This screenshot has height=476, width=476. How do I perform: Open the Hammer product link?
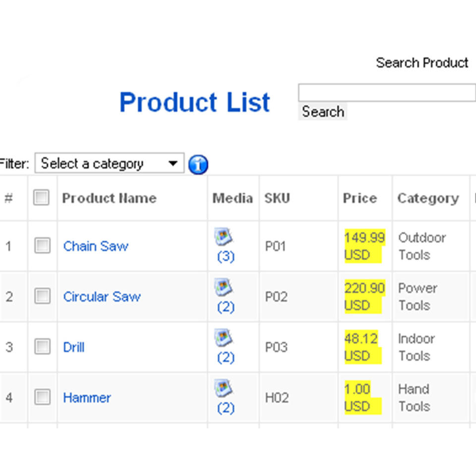87,398
